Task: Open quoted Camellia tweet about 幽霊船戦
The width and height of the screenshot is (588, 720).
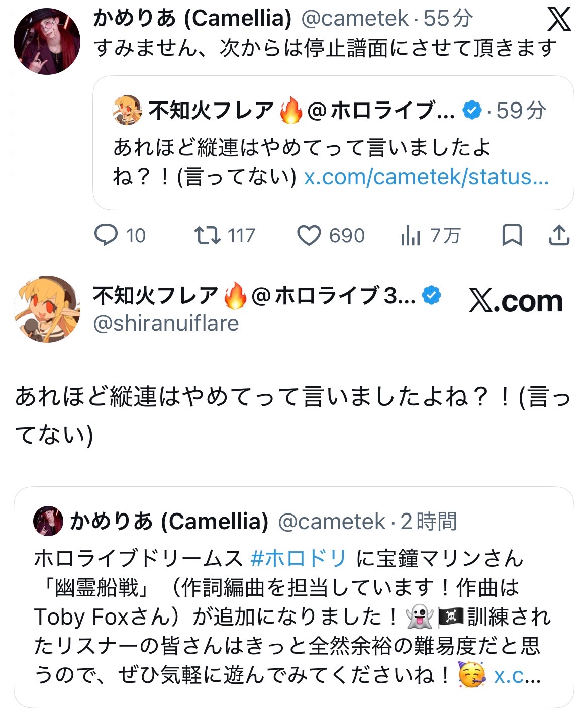Action: [293, 597]
